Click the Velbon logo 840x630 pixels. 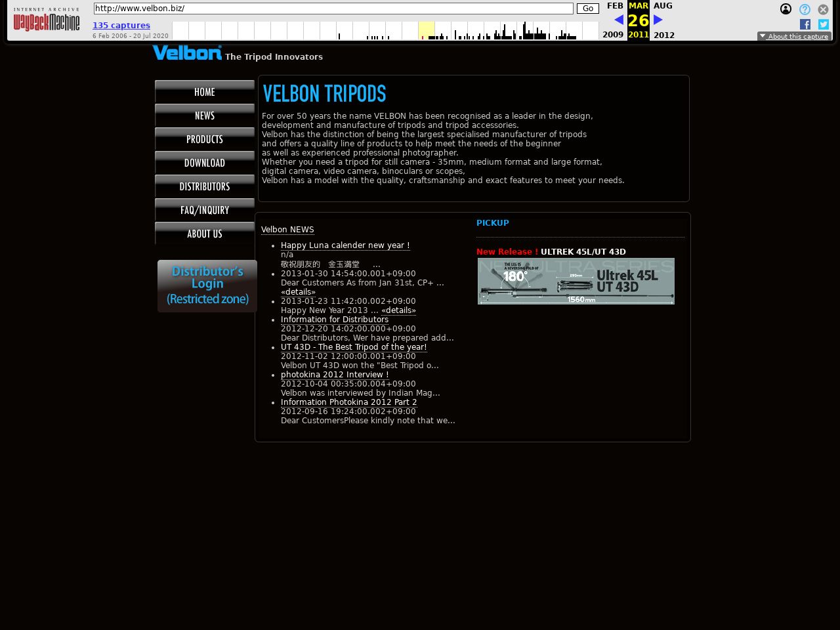187,53
